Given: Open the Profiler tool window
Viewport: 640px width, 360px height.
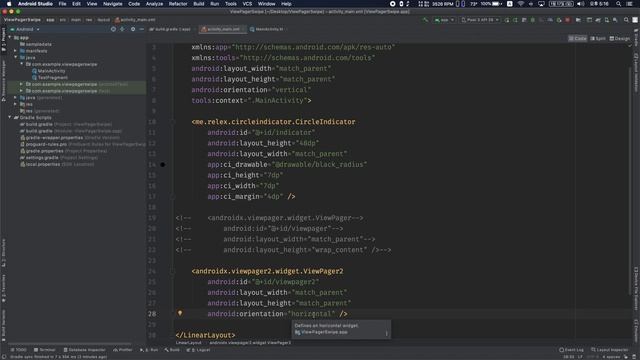Looking at the screenshot, I should [123, 350].
